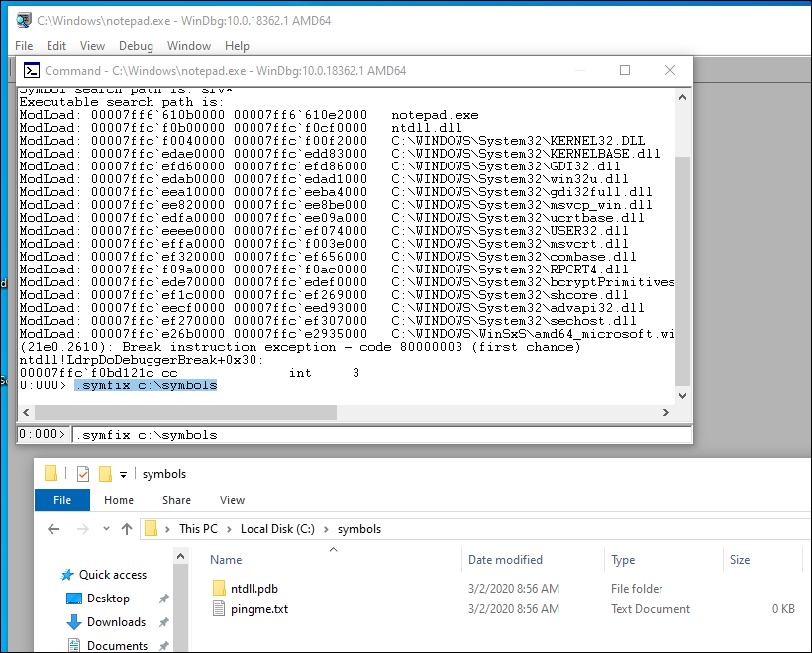The width and height of the screenshot is (812, 653).
Task: Click the Command window prompt icon
Action: coord(32,70)
